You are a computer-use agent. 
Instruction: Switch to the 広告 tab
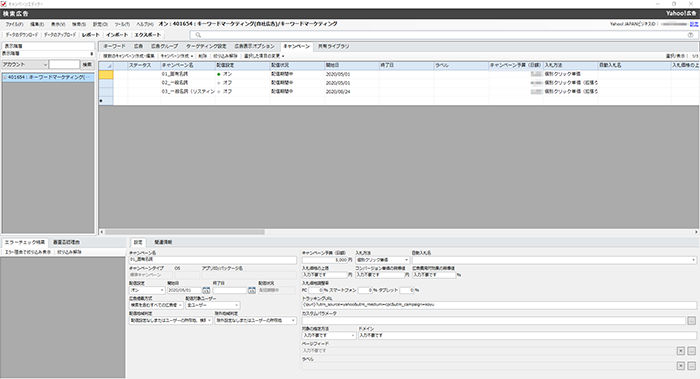pos(138,46)
